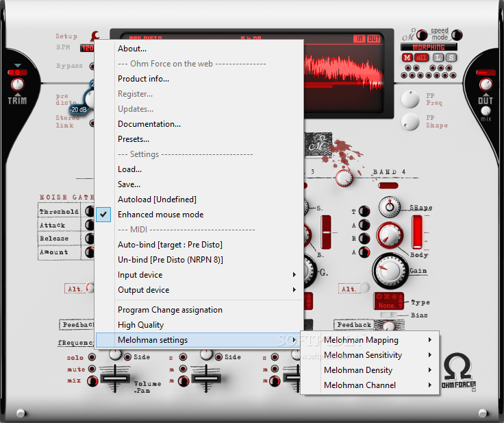The image size is (504, 423).
Task: Click the 'all' morphing button
Action: tap(421, 58)
